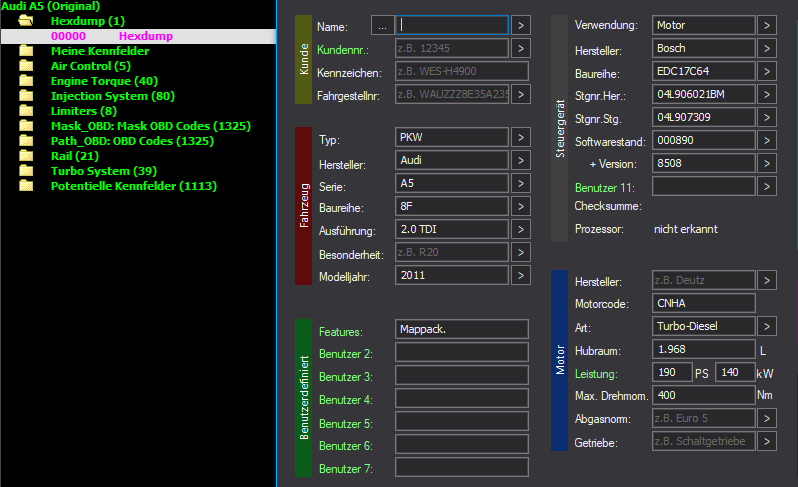Click the Leistung PS field showing 190

[672, 373]
